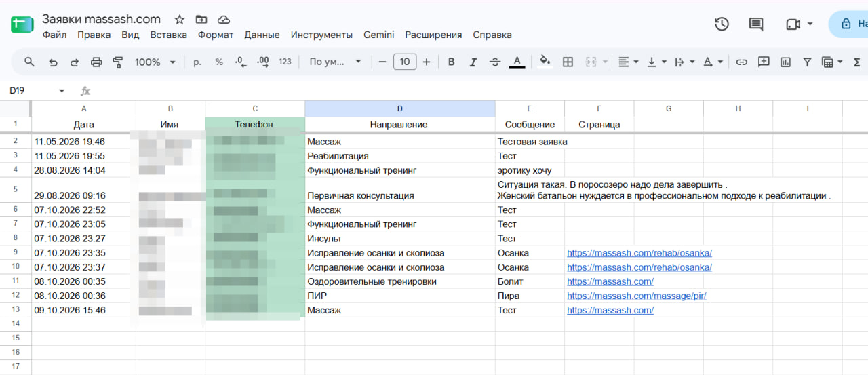Decrease decimal places

(241, 62)
